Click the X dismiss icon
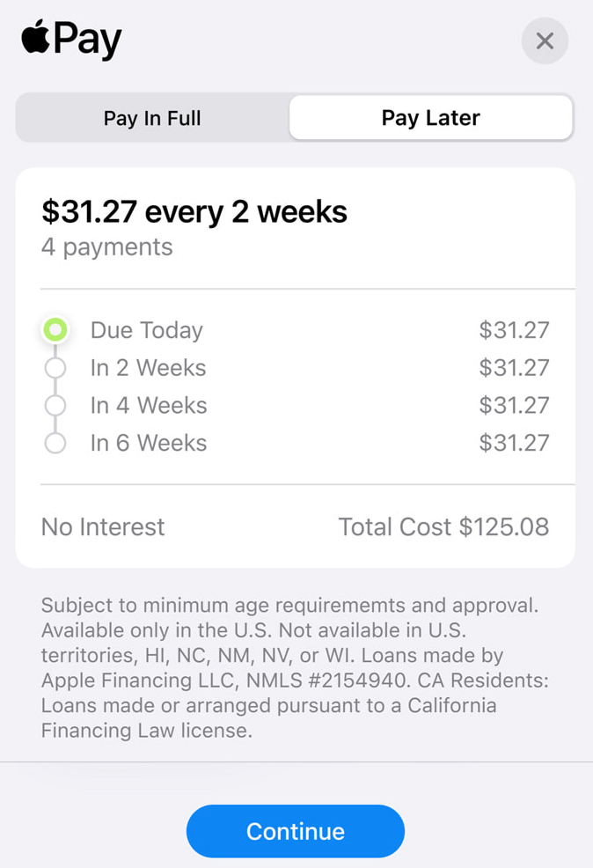This screenshot has height=868, width=593. click(545, 40)
